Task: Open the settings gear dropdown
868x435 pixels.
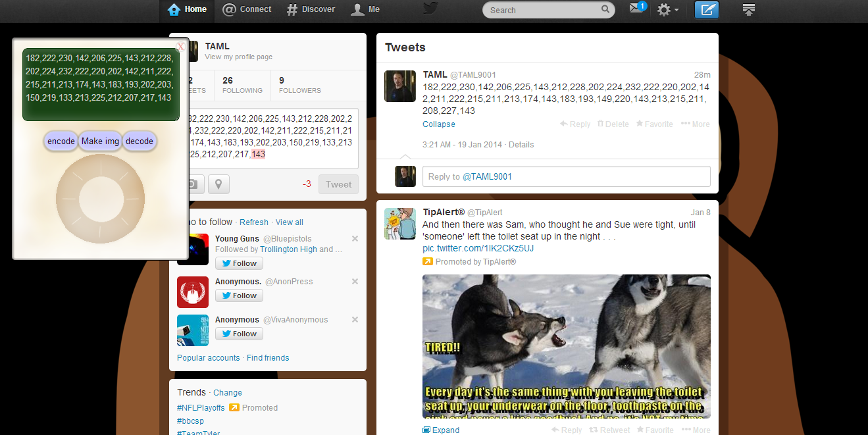Action: pos(668,10)
